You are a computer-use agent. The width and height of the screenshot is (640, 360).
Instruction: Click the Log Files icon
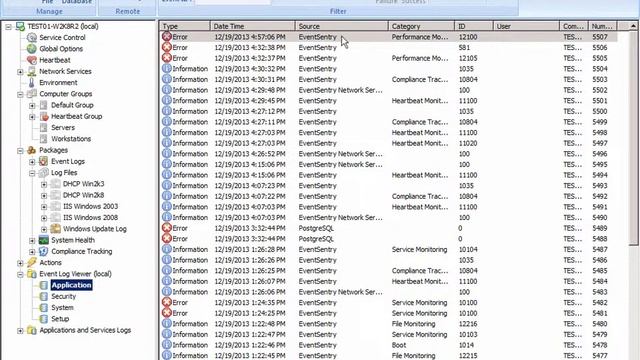(x=43, y=173)
